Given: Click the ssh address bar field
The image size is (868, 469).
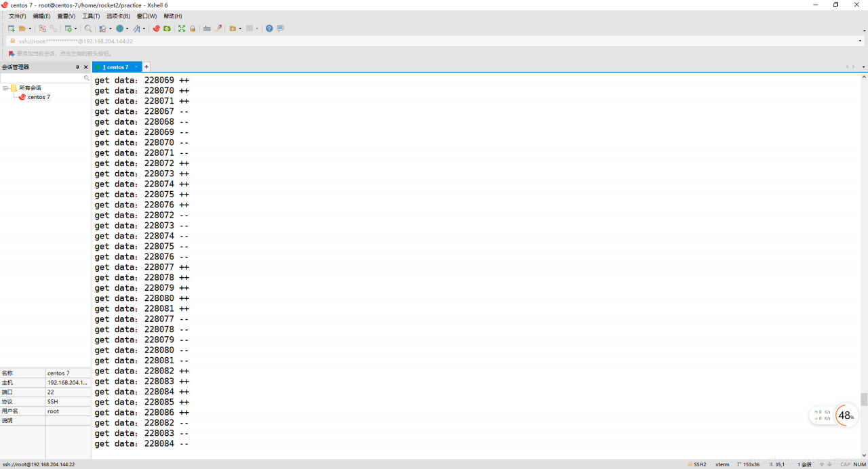Looking at the screenshot, I should (434, 41).
